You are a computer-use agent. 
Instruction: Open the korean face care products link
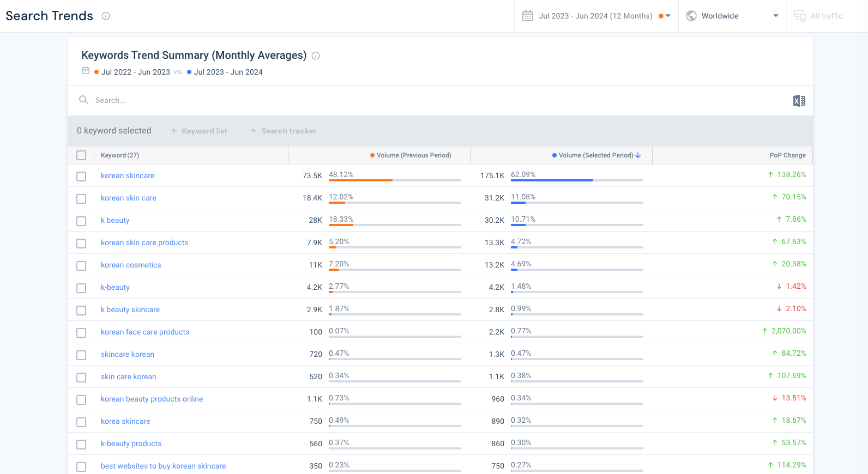[145, 332]
